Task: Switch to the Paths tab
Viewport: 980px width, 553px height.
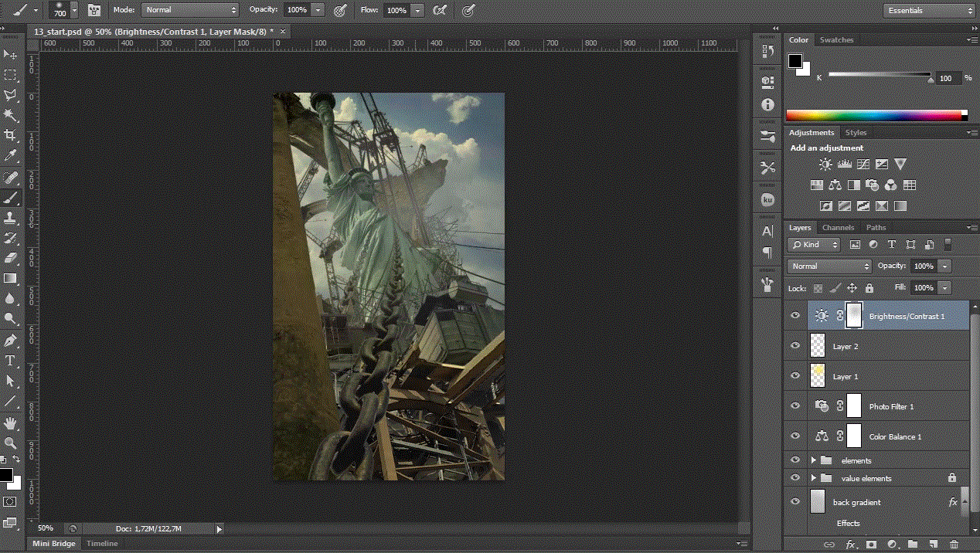Action: click(876, 227)
